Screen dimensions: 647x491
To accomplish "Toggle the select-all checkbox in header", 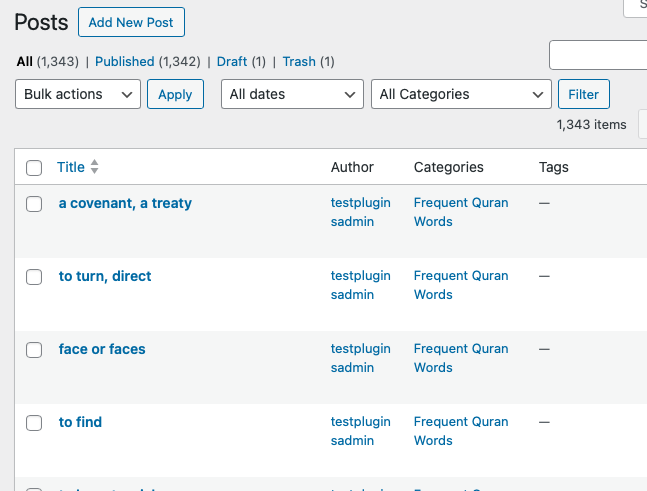I will point(34,168).
